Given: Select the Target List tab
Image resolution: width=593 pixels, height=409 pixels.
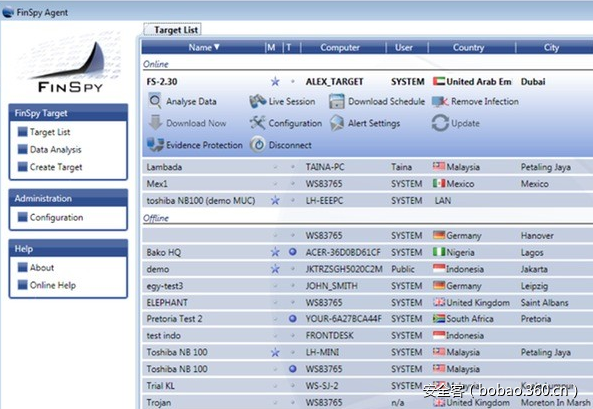Looking at the screenshot, I should pyautogui.click(x=172, y=30).
